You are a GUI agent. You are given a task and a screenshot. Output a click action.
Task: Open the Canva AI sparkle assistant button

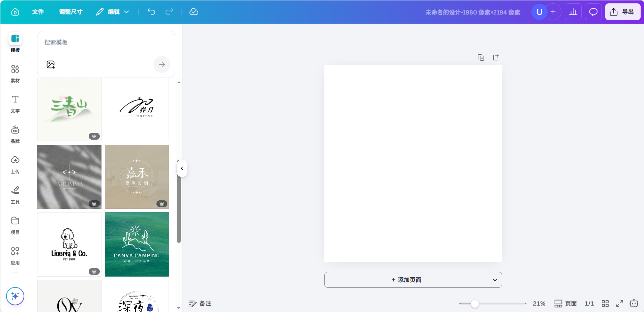(15, 296)
